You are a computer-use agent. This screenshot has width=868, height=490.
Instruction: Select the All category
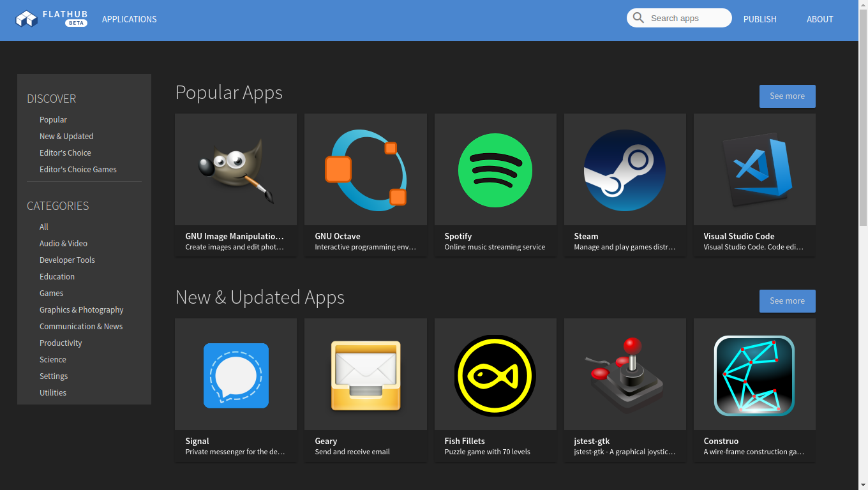tap(44, 226)
